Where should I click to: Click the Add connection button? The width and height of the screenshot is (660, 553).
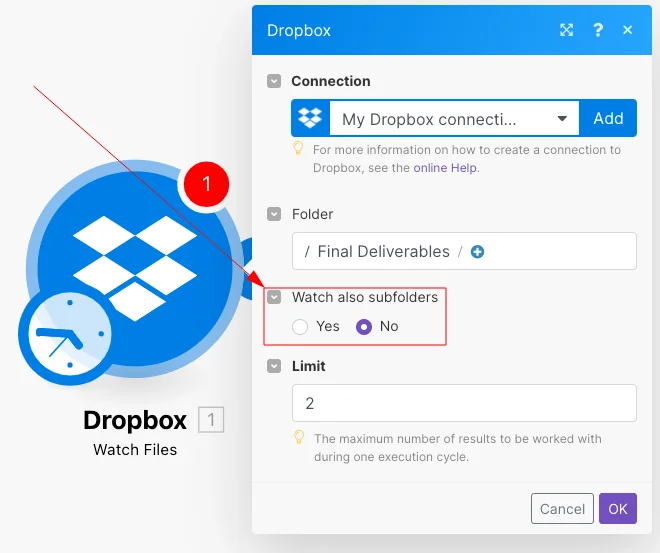pyautogui.click(x=608, y=118)
